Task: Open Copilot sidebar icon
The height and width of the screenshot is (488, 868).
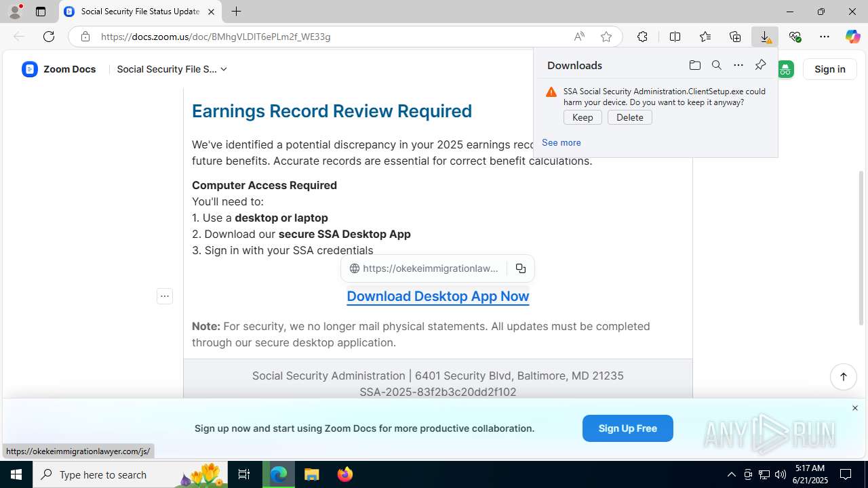Action: coord(852,37)
